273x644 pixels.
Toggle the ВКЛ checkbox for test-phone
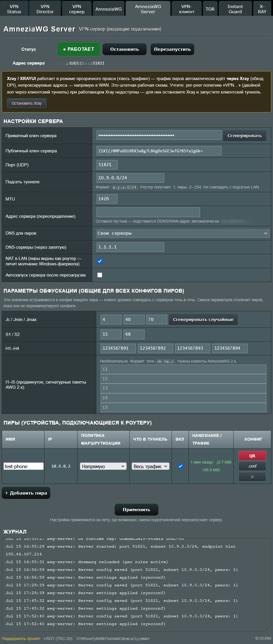180,466
